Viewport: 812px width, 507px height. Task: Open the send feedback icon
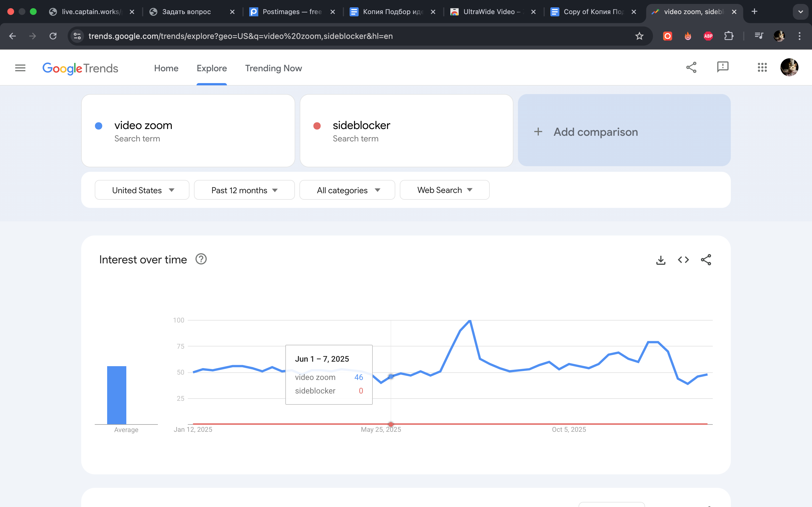pos(722,67)
